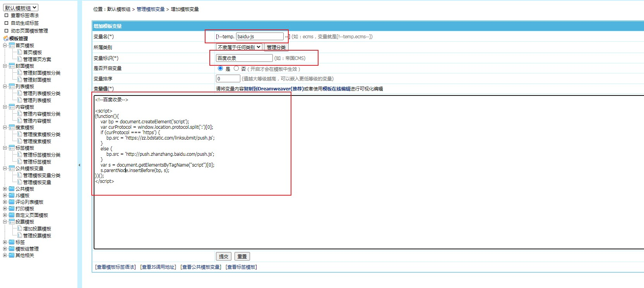The image size is (644, 288).
Task: Open [查看公共模板变量] link
Action: (x=201, y=267)
